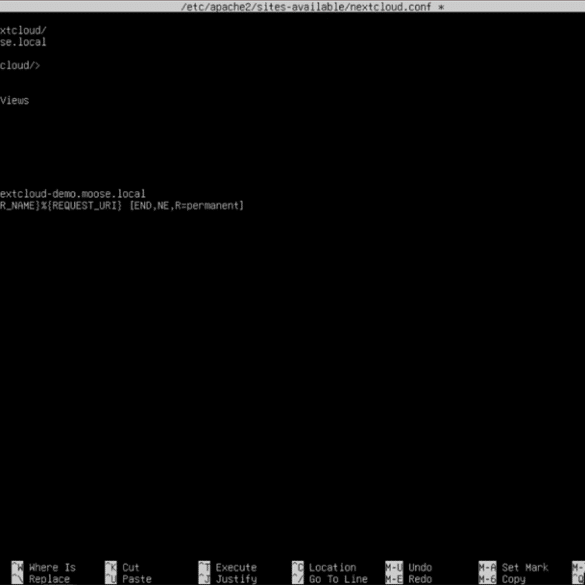Click the ^T Execute shortcut

pyautogui.click(x=228, y=567)
